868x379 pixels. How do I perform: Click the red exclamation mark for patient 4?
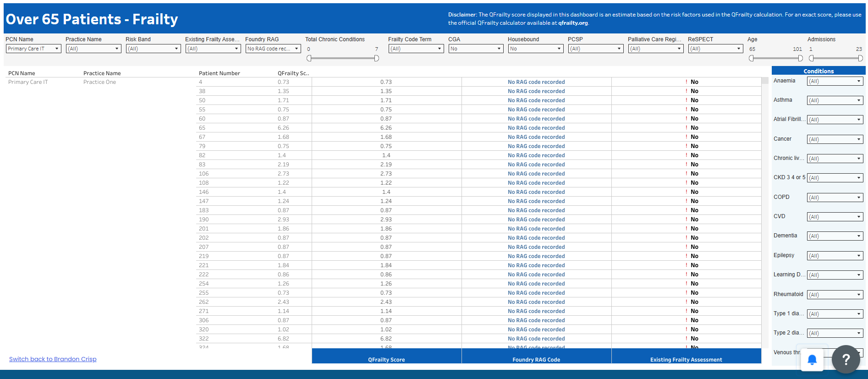[686, 82]
